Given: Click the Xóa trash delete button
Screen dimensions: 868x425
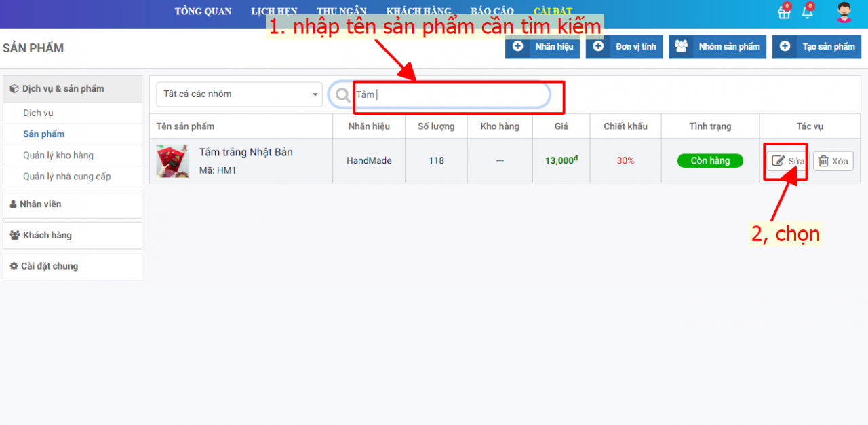Looking at the screenshot, I should coord(833,161).
